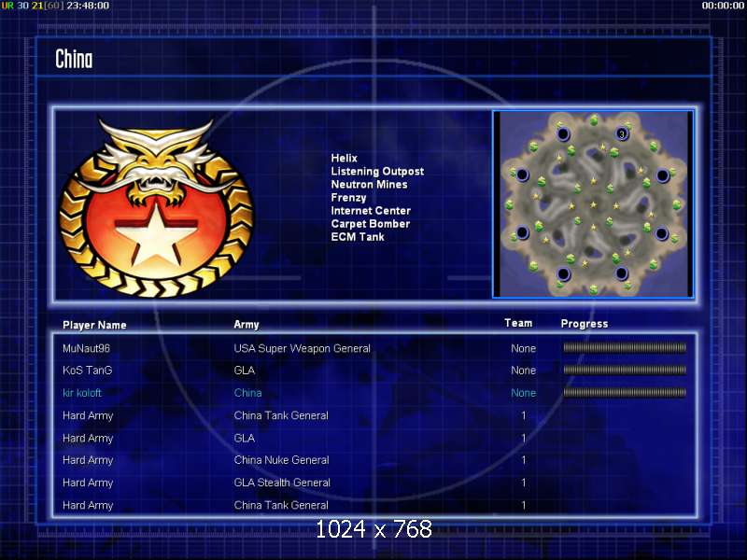Click GLA Stealth General army entry
The height and width of the screenshot is (560, 747).
pos(282,483)
